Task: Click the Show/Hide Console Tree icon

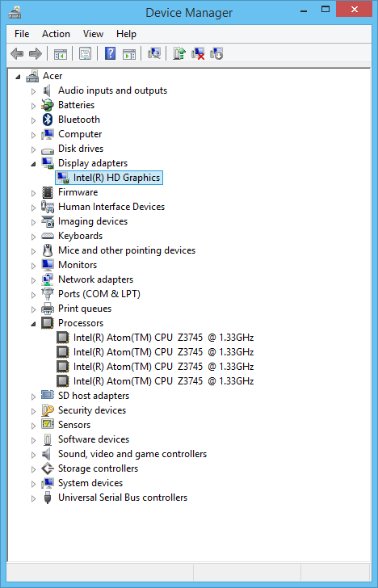Action: [61, 53]
